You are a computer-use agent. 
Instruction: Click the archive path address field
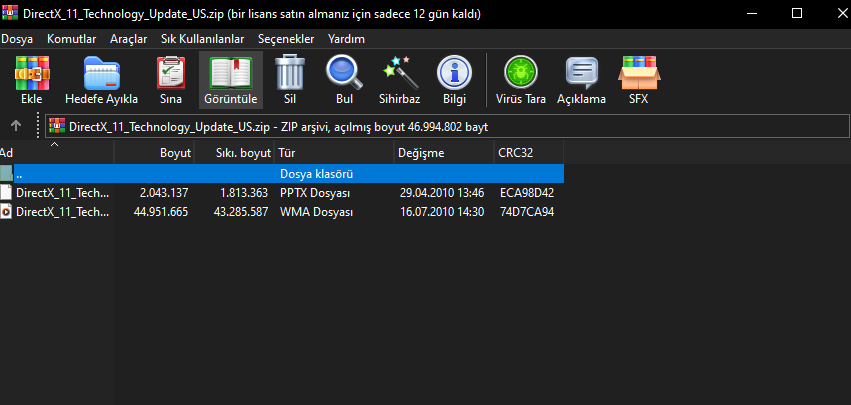point(447,126)
